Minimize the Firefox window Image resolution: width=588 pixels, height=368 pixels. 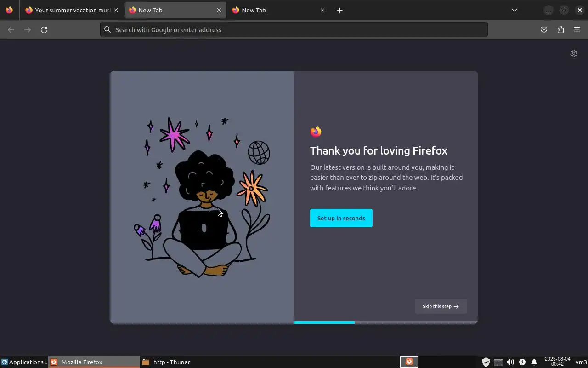point(548,10)
